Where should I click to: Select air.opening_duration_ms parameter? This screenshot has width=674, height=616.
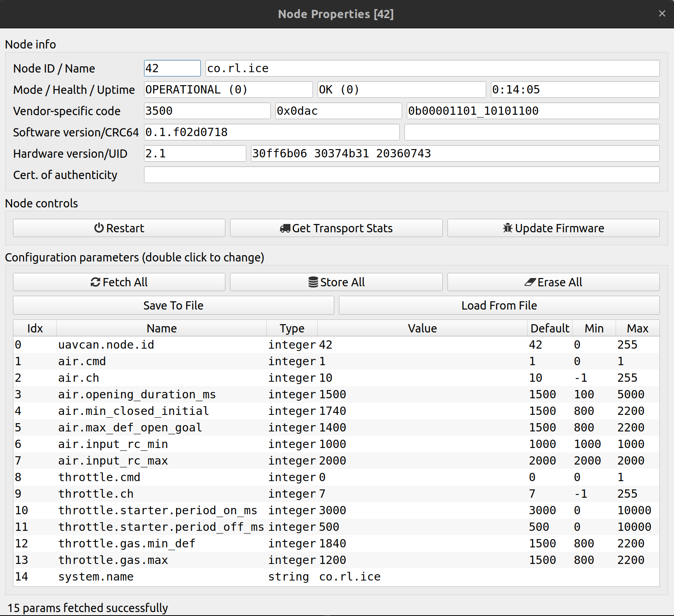pyautogui.click(x=137, y=394)
